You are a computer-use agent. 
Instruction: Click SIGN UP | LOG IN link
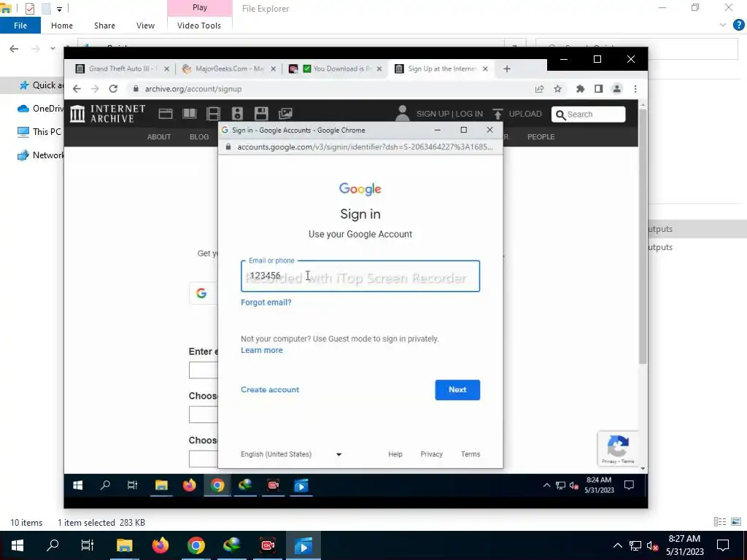point(449,114)
